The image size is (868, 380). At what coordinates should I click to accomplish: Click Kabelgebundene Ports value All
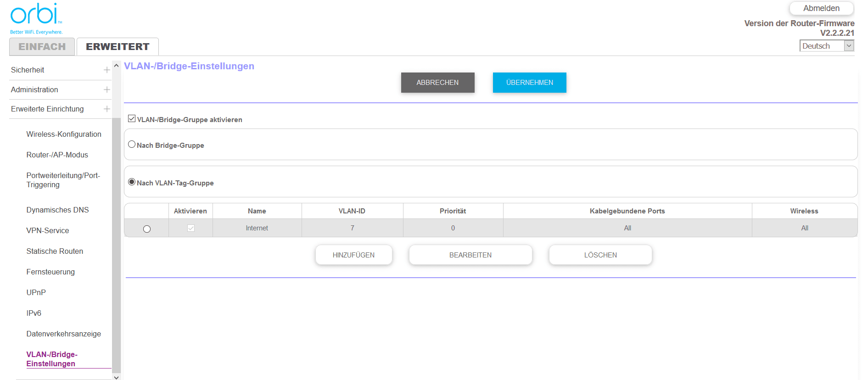pyautogui.click(x=627, y=228)
